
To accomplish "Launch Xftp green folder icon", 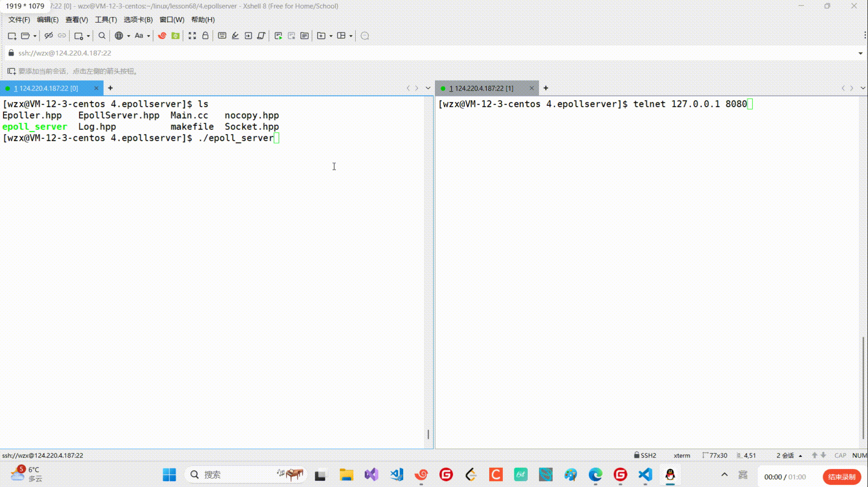I will coord(175,36).
